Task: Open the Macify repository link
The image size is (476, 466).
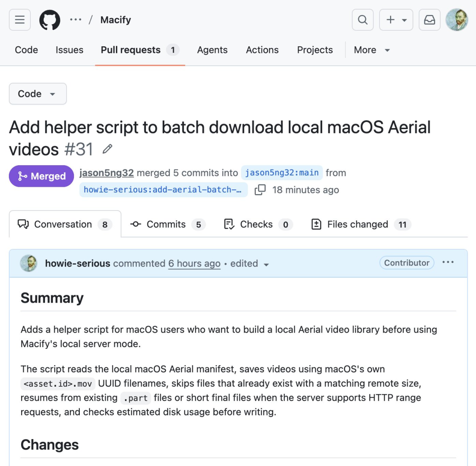Action: click(x=115, y=20)
